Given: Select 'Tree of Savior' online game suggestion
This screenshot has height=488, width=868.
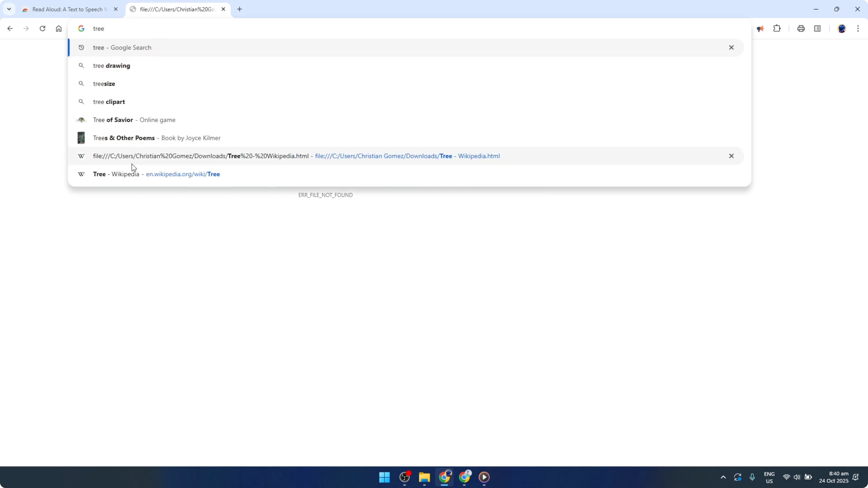Looking at the screenshot, I should tap(406, 120).
